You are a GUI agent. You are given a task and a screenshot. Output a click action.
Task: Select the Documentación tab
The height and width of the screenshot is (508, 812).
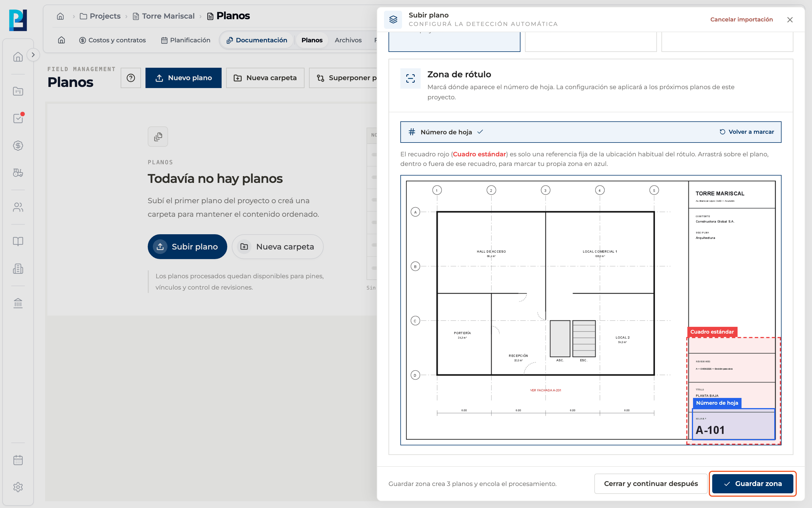click(257, 40)
